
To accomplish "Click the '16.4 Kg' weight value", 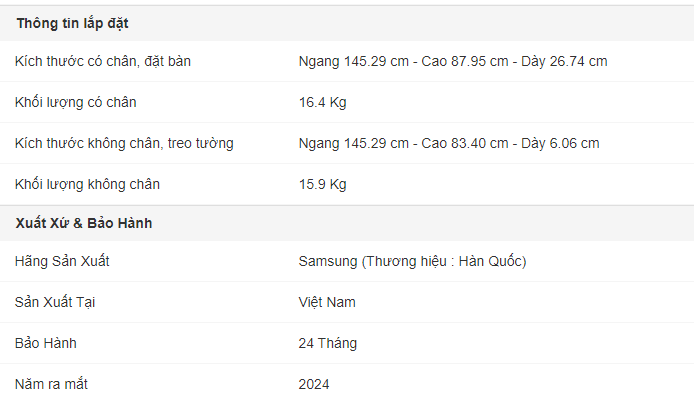I will pyautogui.click(x=322, y=103).
